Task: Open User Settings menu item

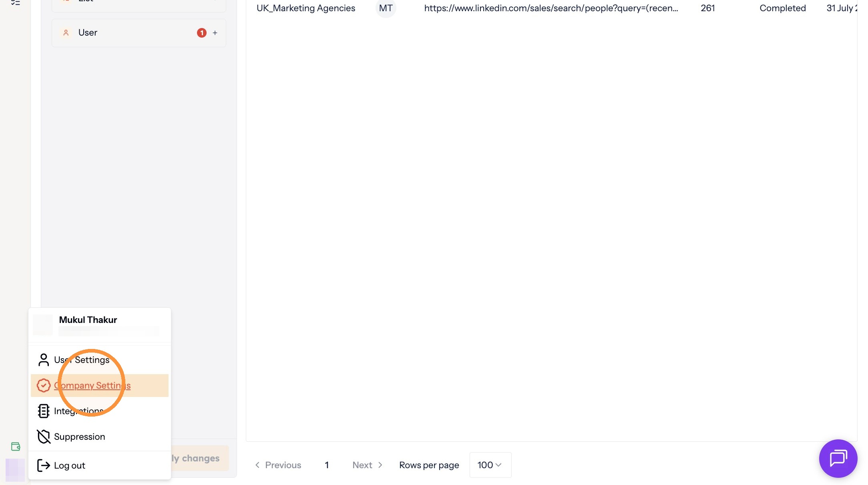Action: click(x=100, y=360)
